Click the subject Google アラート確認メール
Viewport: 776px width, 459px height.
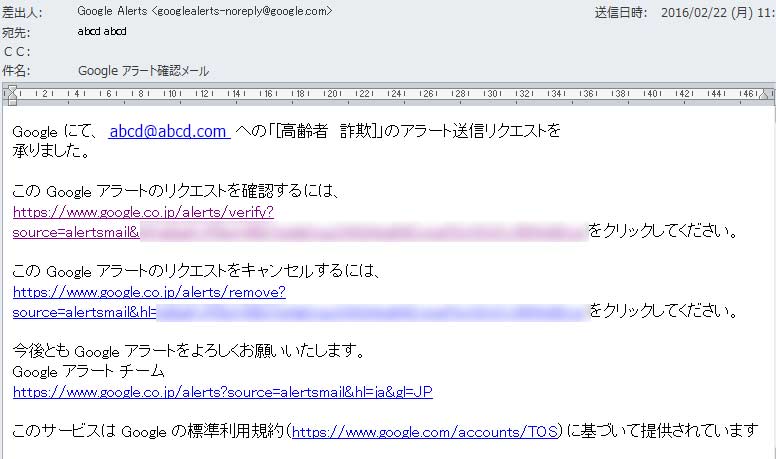(x=143, y=71)
